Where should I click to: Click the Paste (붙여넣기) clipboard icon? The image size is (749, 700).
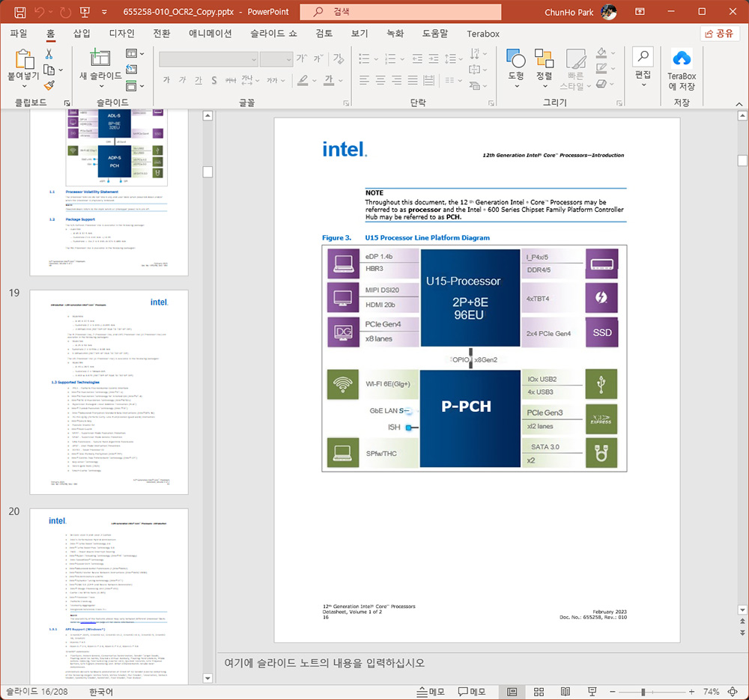pyautogui.click(x=24, y=59)
